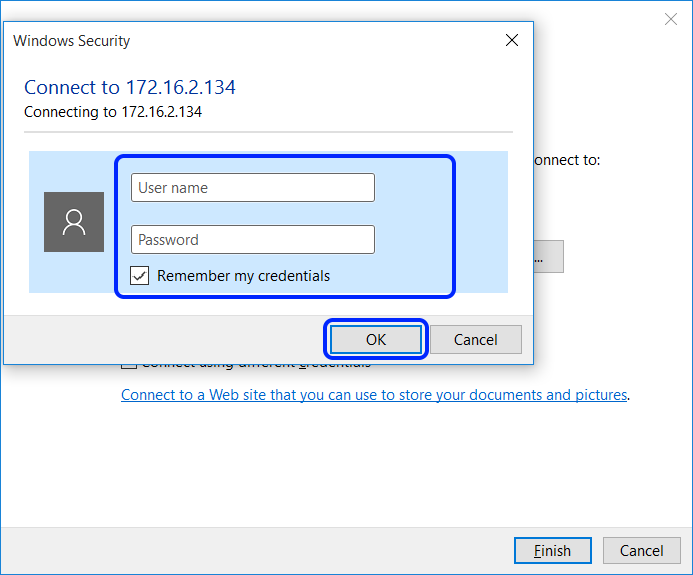693x575 pixels.
Task: Click the light blue credential tile background
Action: click(x=481, y=222)
